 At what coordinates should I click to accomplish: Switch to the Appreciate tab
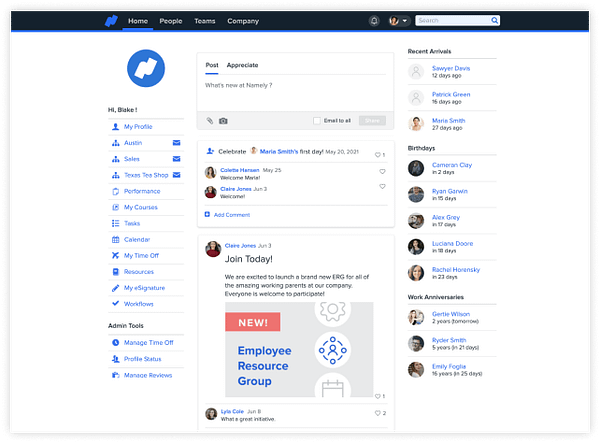[x=242, y=65]
